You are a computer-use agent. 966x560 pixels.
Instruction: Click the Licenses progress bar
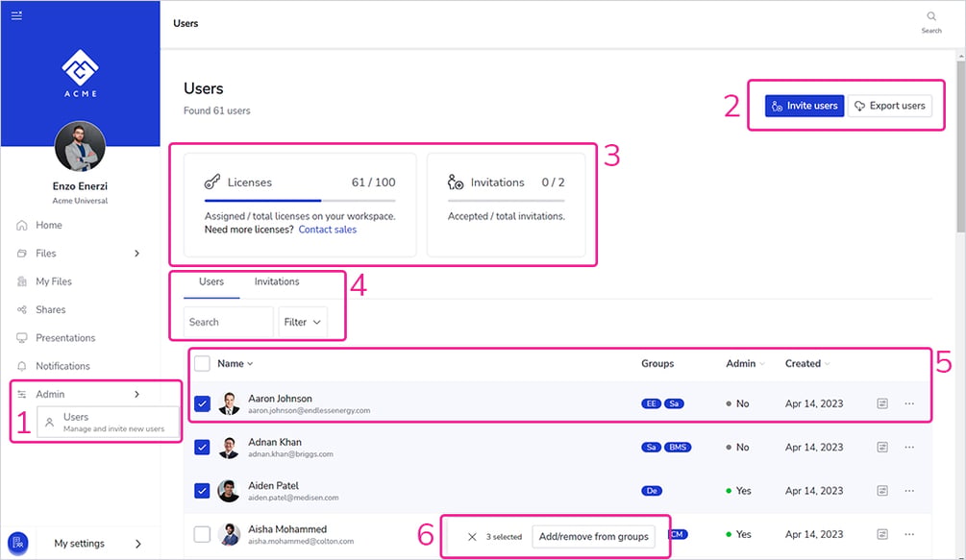300,201
